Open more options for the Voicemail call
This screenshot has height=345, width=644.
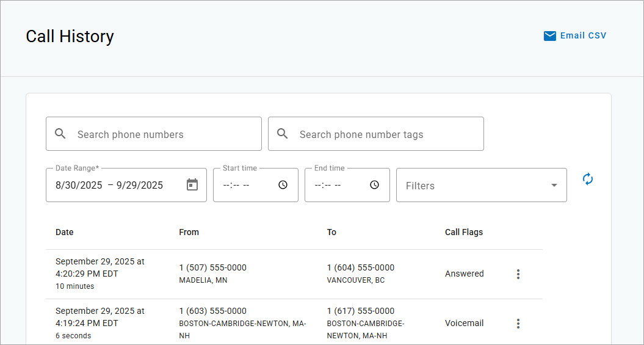pos(518,324)
